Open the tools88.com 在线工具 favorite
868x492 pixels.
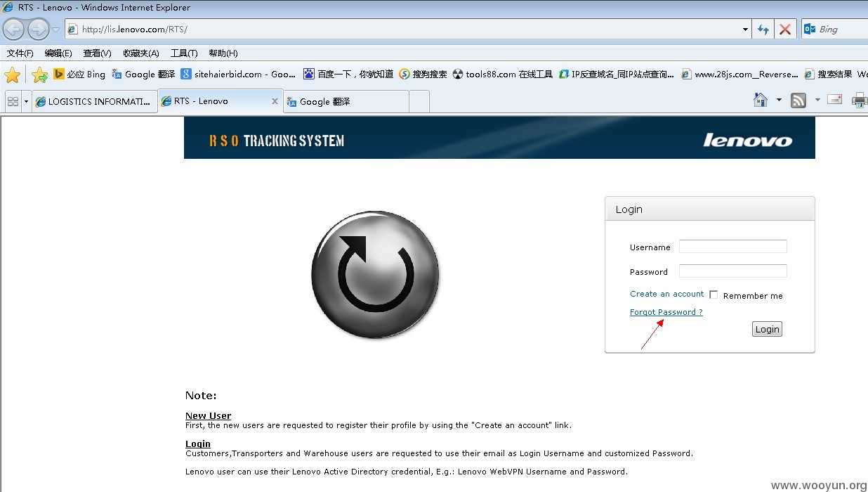click(503, 74)
